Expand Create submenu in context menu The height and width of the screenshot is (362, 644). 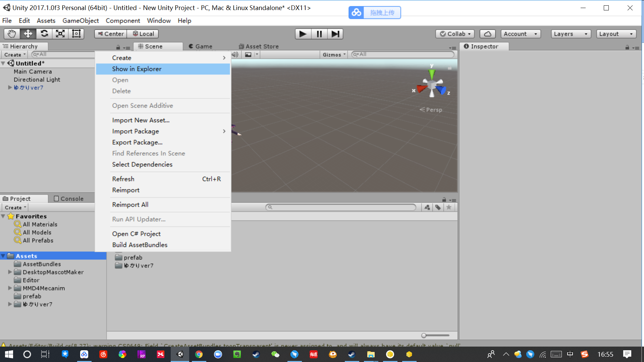click(163, 58)
